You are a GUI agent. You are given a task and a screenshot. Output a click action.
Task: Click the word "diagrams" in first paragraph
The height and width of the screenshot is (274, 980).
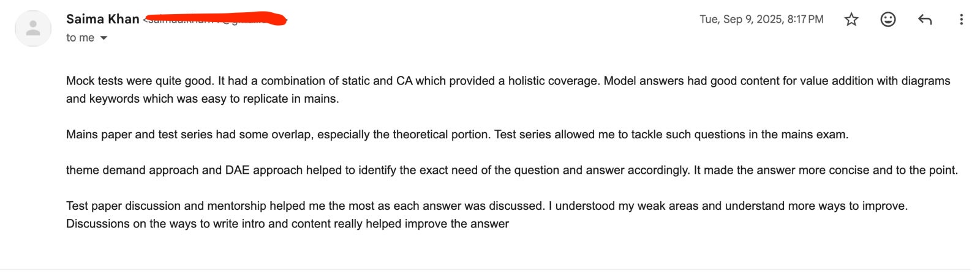tap(927, 81)
